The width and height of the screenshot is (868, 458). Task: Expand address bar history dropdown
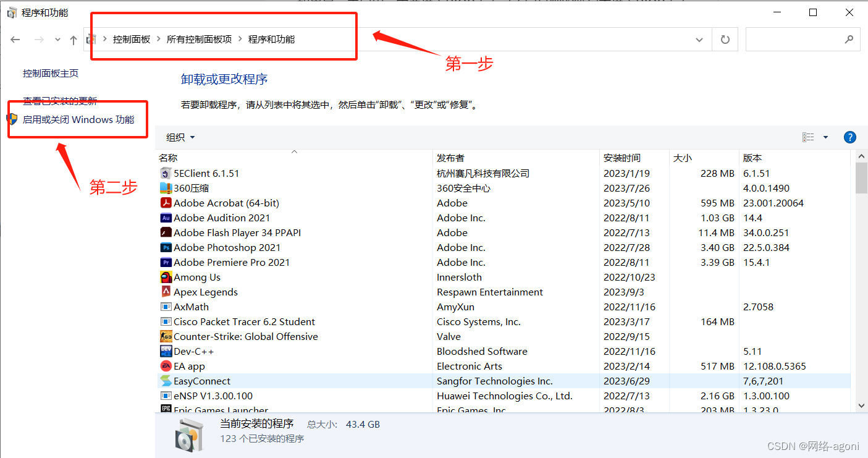[x=699, y=40]
